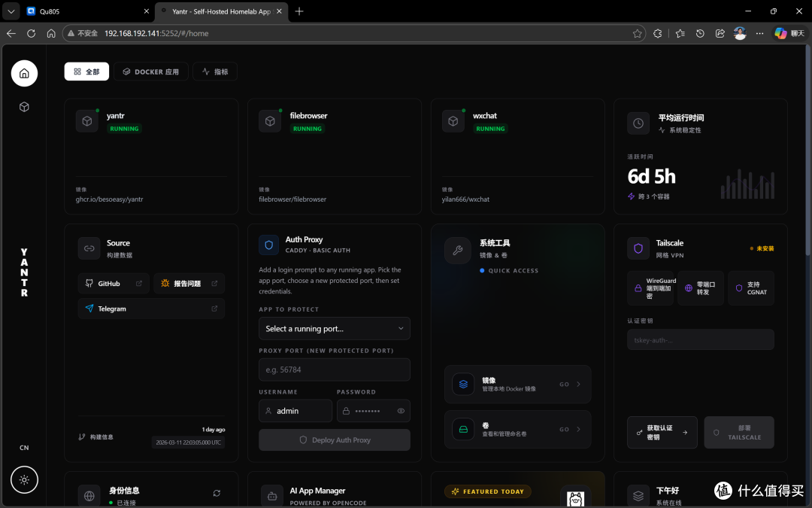This screenshot has width=812, height=508.
Task: Go to browser home page icon
Action: (x=51, y=33)
